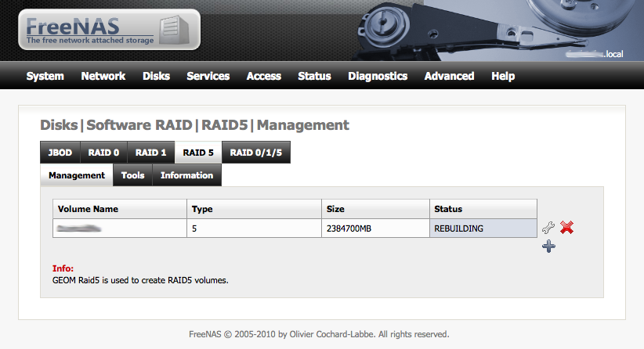
Task: Open the Tools sub-tab
Action: [132, 175]
